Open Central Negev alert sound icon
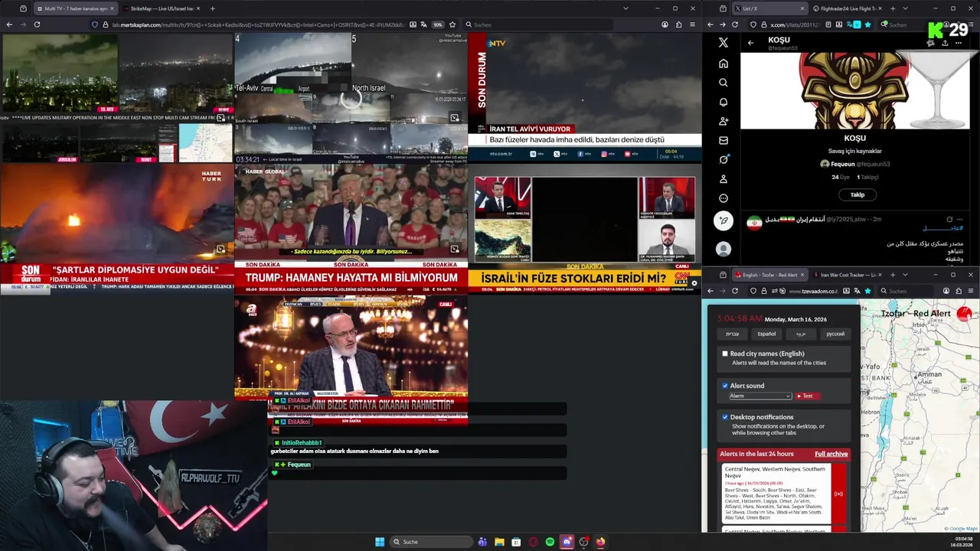Image resolution: width=980 pixels, height=551 pixels. coord(838,494)
